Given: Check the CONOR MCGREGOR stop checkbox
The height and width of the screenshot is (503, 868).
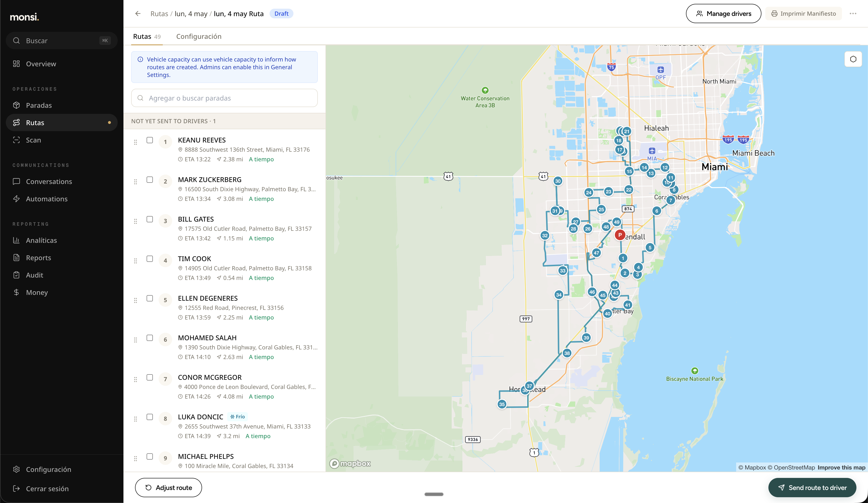Looking at the screenshot, I should 149,377.
